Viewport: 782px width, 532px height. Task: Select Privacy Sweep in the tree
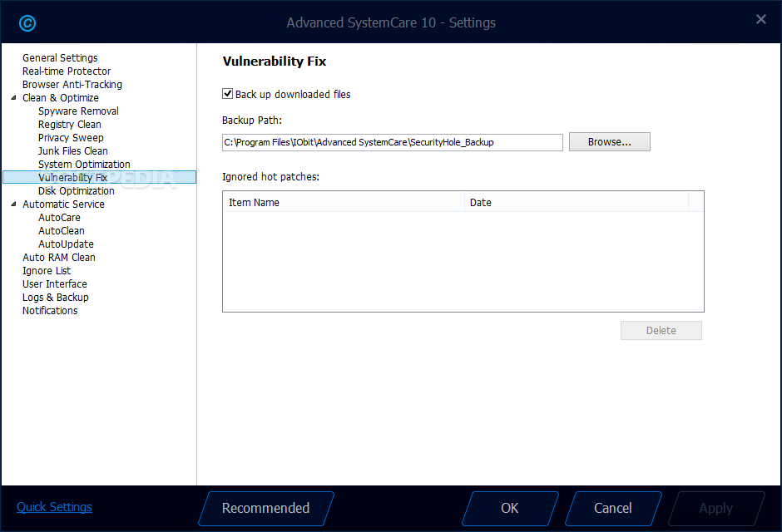click(x=71, y=137)
